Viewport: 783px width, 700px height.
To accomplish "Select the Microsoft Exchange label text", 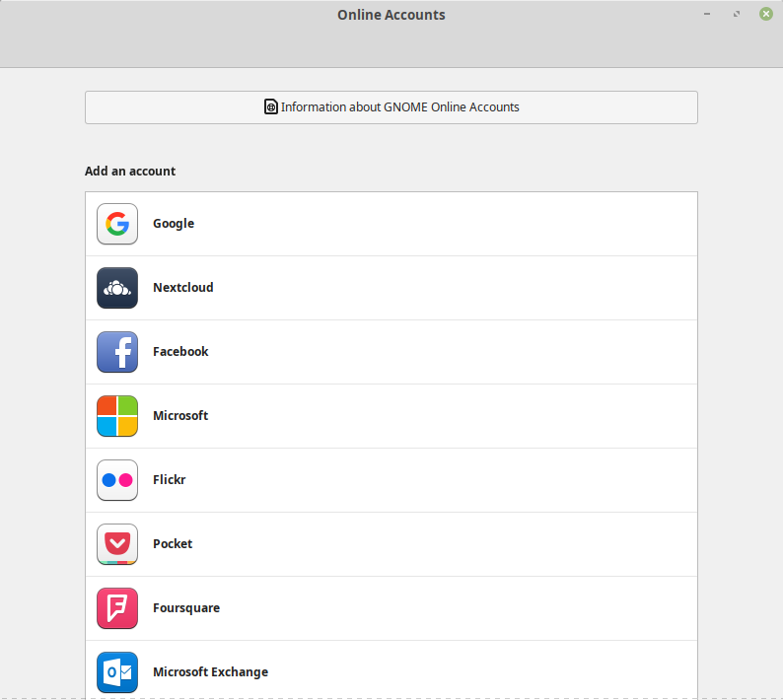I will click(x=210, y=672).
